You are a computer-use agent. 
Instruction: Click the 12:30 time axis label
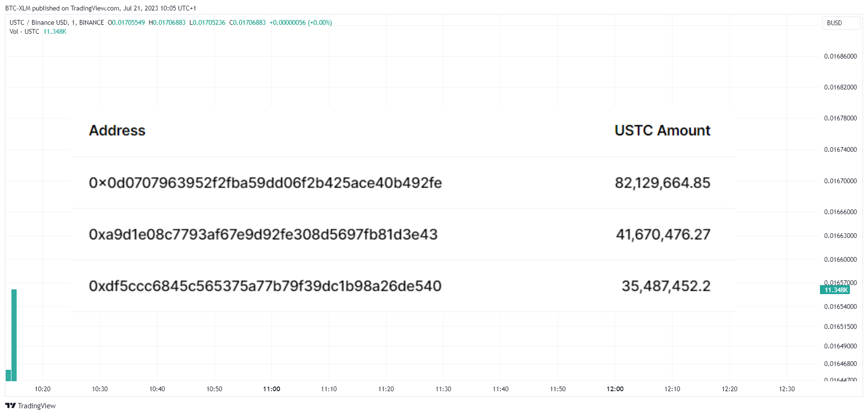pyautogui.click(x=787, y=389)
